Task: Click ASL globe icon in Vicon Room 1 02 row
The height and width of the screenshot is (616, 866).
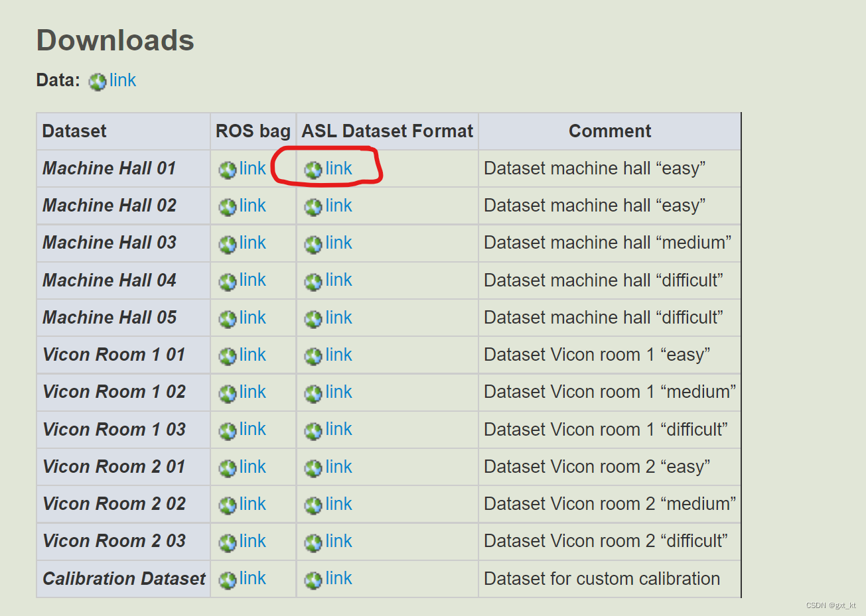Action: (313, 394)
